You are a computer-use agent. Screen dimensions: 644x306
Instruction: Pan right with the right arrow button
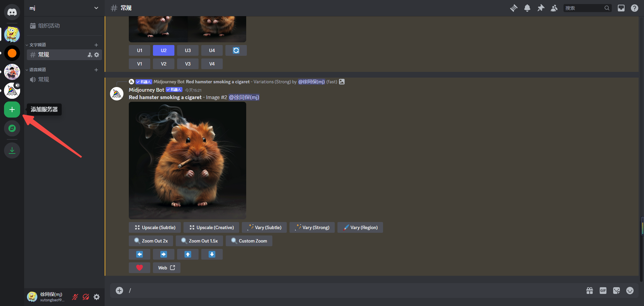[164, 254]
